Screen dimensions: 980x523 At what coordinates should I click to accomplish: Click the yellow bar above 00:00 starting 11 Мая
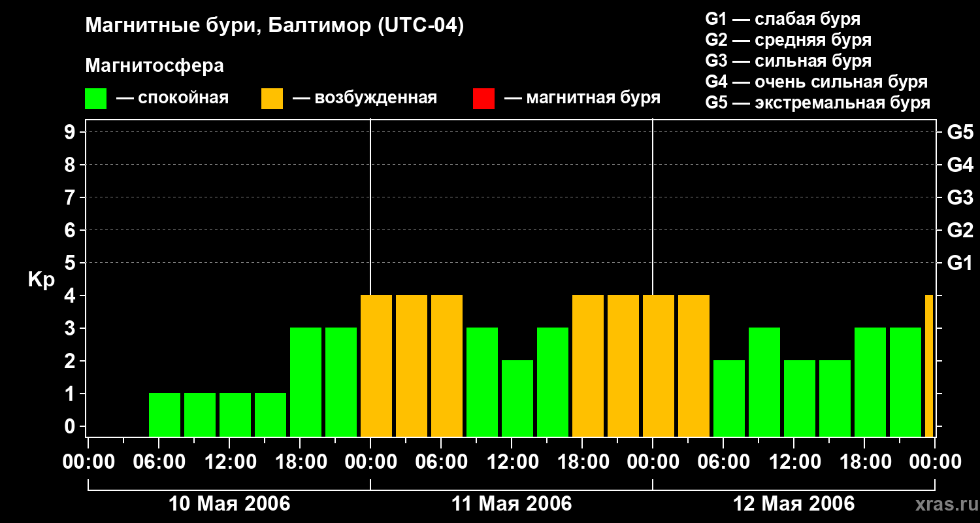coord(376,365)
